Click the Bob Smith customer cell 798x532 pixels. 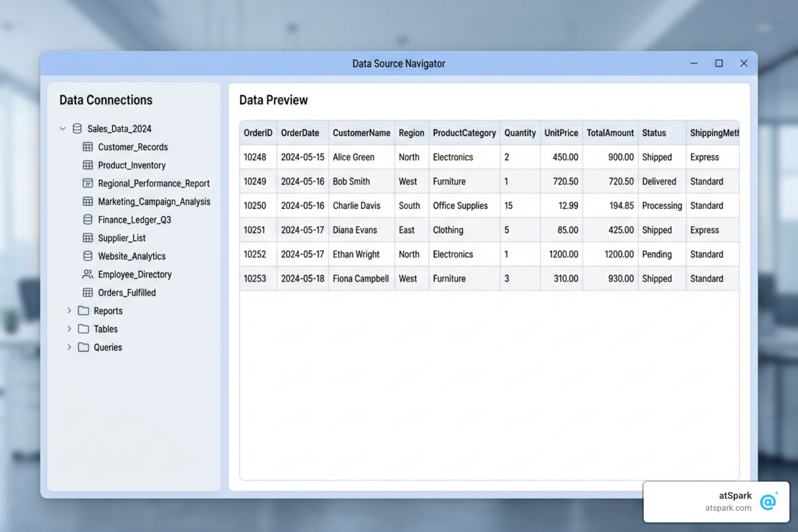[362, 181]
